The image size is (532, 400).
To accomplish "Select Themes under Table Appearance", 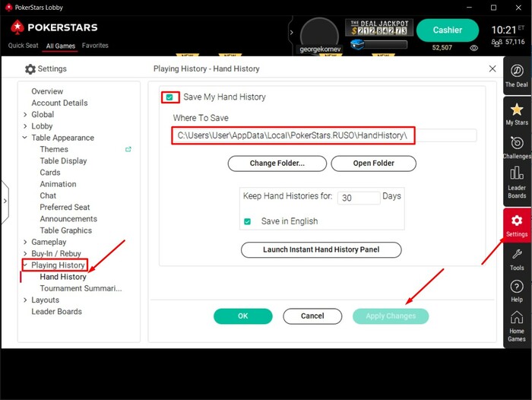I will click(x=54, y=149).
